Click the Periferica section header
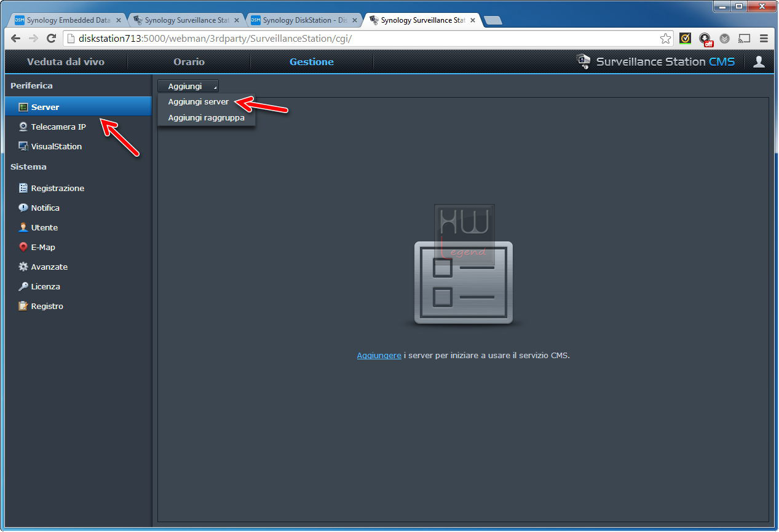Viewport: 779px width, 532px height. (31, 85)
